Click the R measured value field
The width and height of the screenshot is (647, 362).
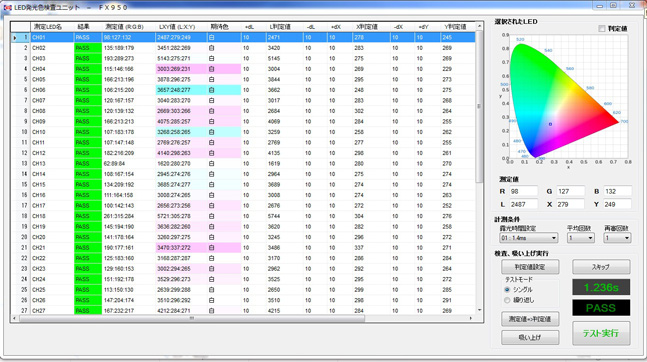[x=523, y=192]
